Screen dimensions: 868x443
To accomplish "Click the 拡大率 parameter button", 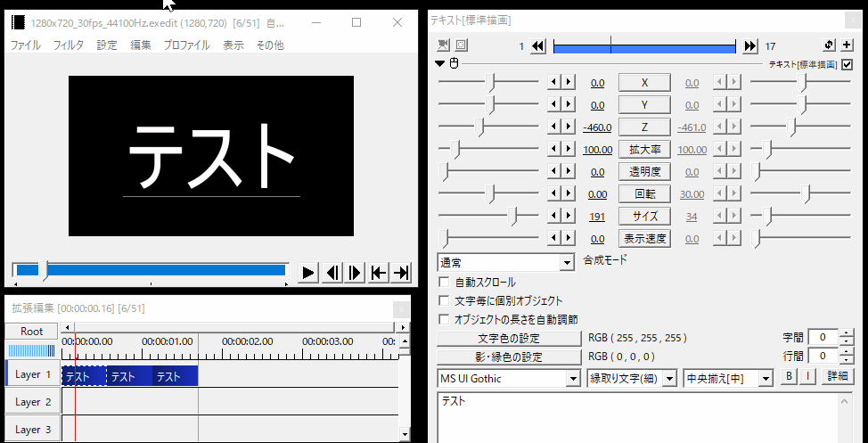I will (x=644, y=150).
